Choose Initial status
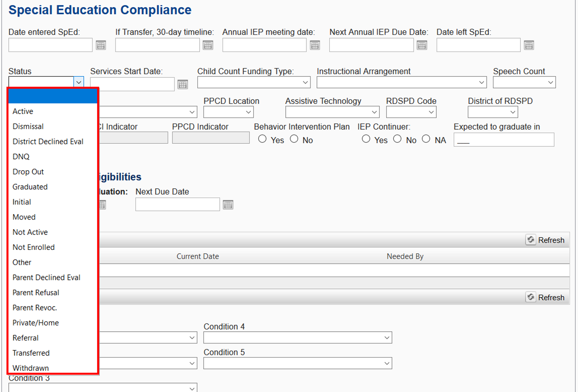This screenshot has height=392, width=578. point(53,202)
